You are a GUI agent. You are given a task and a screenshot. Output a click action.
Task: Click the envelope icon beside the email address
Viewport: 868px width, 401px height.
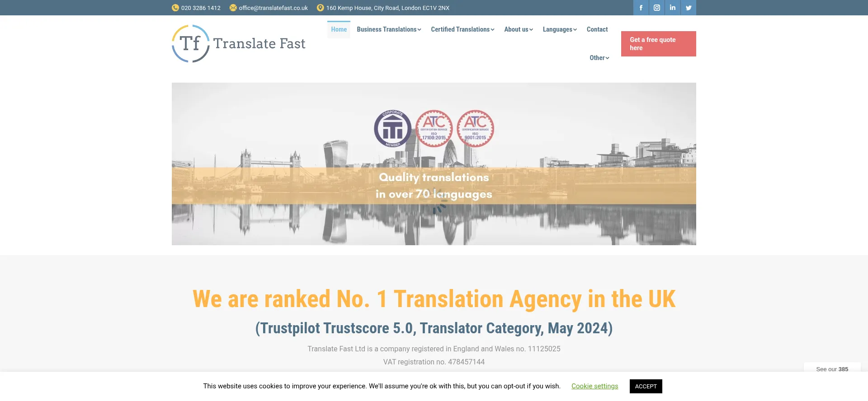click(233, 8)
